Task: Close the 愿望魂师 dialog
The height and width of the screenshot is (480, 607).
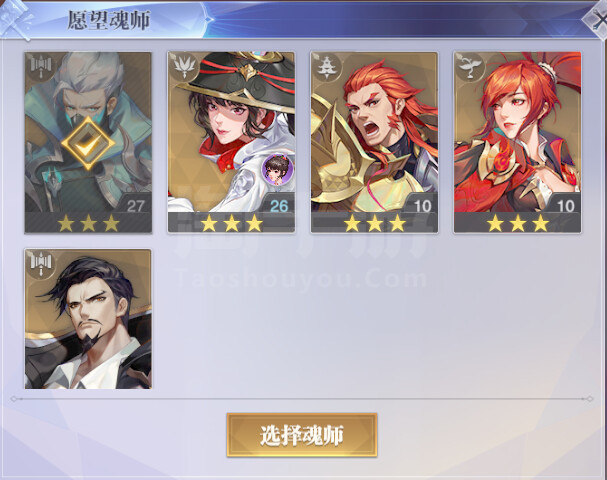Action: click(x=596, y=20)
